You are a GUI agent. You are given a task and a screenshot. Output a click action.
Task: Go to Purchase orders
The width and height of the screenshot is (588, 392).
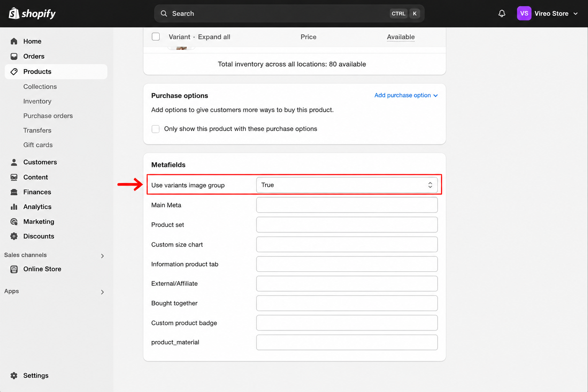[x=48, y=116]
